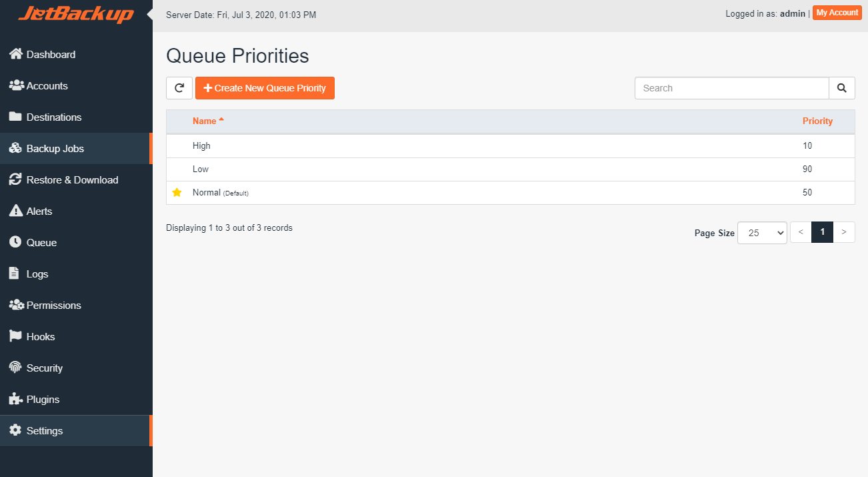The height and width of the screenshot is (477, 868).
Task: Click the search magnifier icon
Action: click(x=841, y=87)
